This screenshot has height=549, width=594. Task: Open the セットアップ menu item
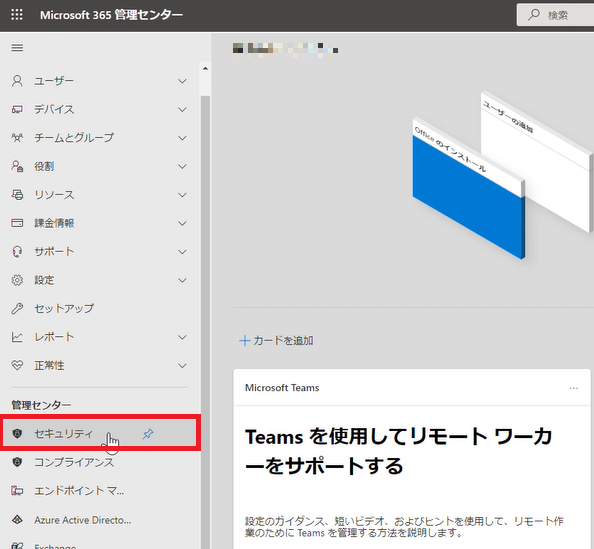click(100, 308)
